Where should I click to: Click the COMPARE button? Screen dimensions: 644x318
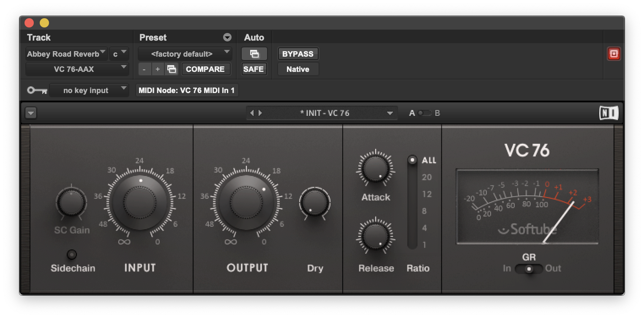point(206,69)
